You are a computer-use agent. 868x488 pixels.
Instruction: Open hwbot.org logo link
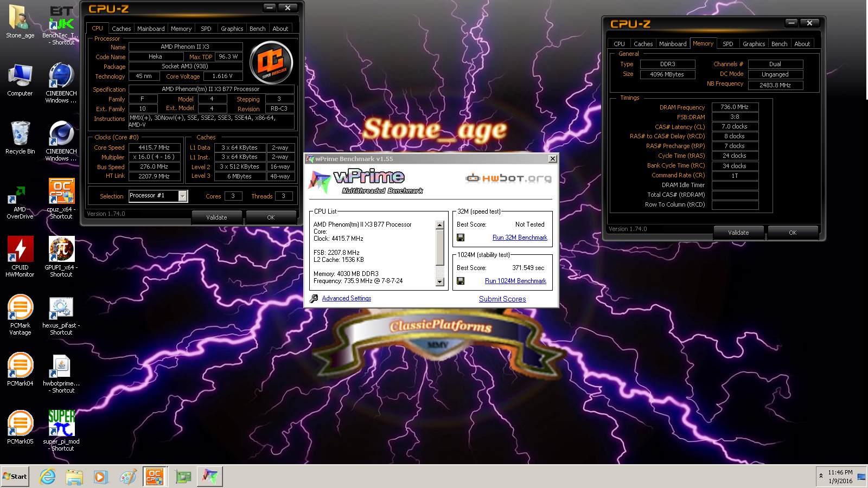click(x=508, y=178)
